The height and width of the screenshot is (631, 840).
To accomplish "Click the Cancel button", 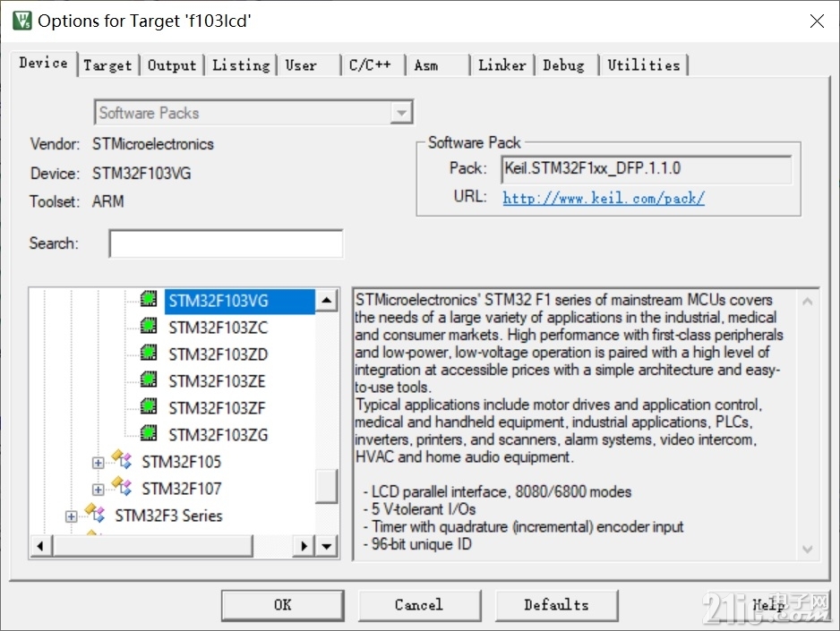I will pos(419,605).
